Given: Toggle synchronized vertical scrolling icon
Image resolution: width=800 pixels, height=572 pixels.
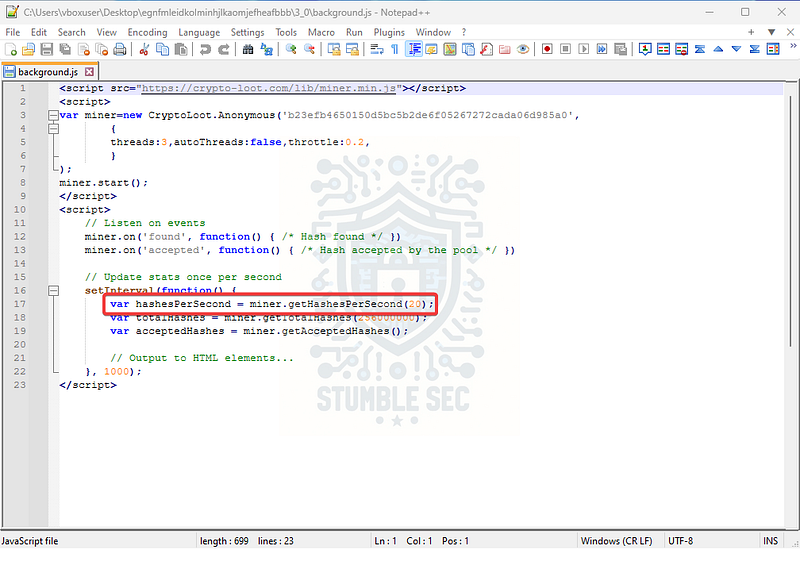Looking at the screenshot, I should (334, 49).
